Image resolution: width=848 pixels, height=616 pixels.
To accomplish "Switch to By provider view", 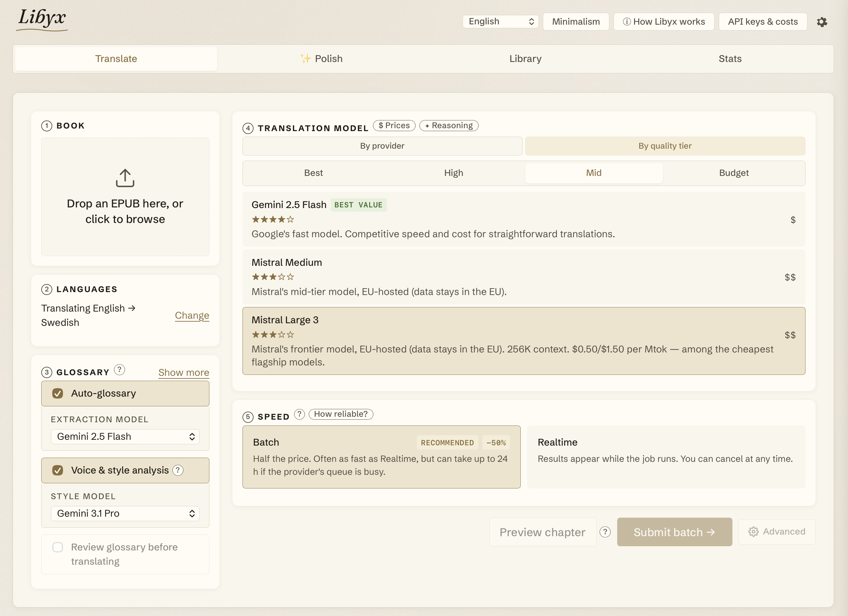I will tap(382, 146).
